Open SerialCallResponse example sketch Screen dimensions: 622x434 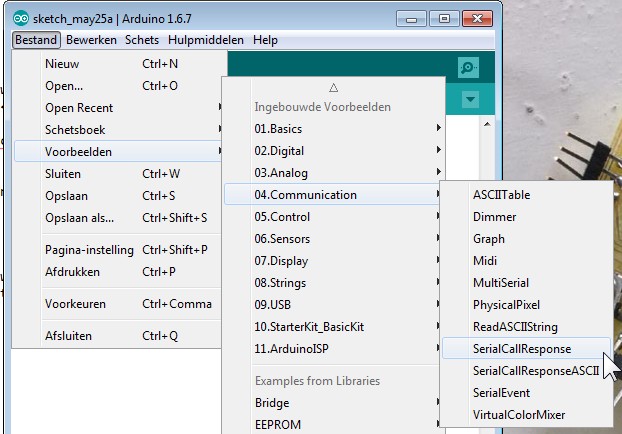click(526, 349)
